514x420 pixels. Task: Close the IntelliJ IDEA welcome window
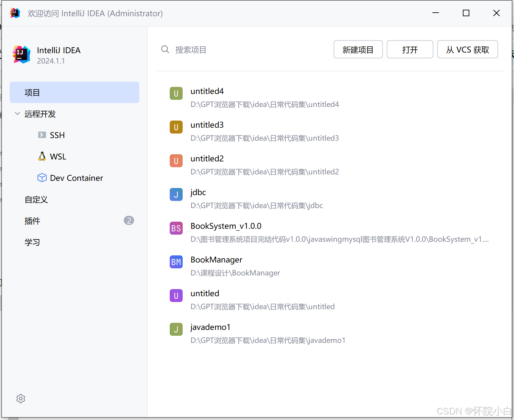[x=497, y=13]
